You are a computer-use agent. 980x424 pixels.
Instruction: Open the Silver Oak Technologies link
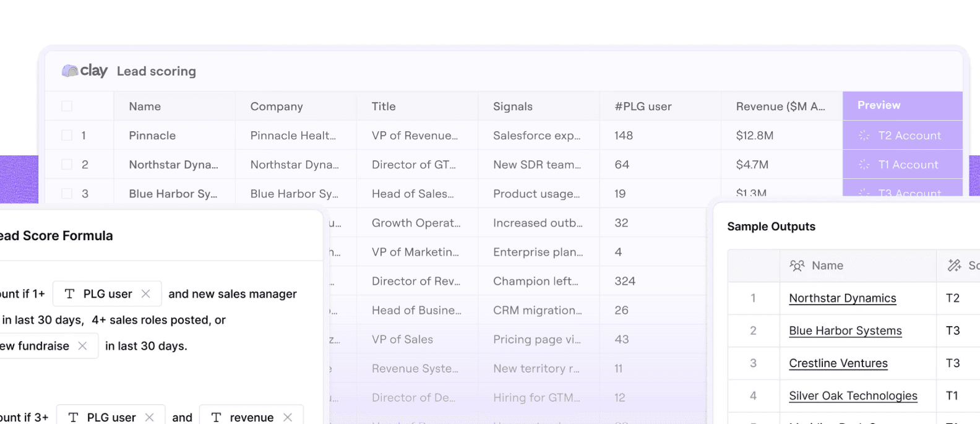[x=853, y=396]
